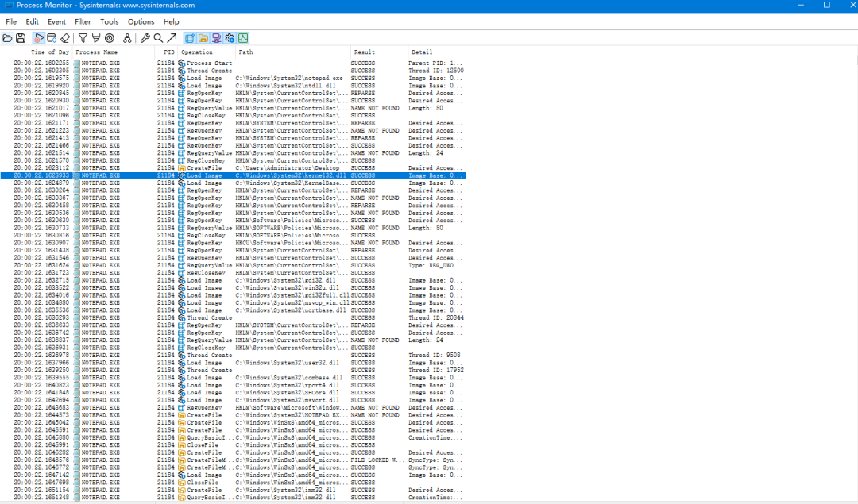This screenshot has height=504, width=858.
Task: Click the highlighted kernel32.dll path
Action: point(291,175)
